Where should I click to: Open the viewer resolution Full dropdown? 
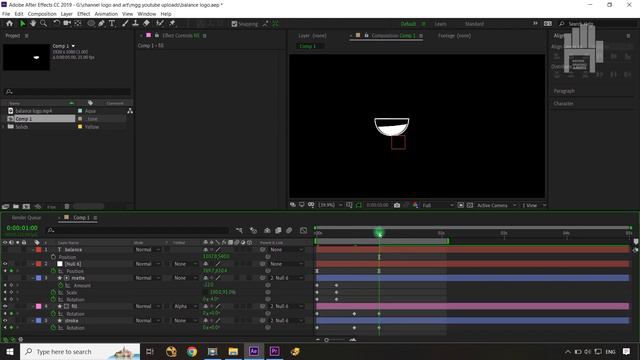tap(438, 205)
